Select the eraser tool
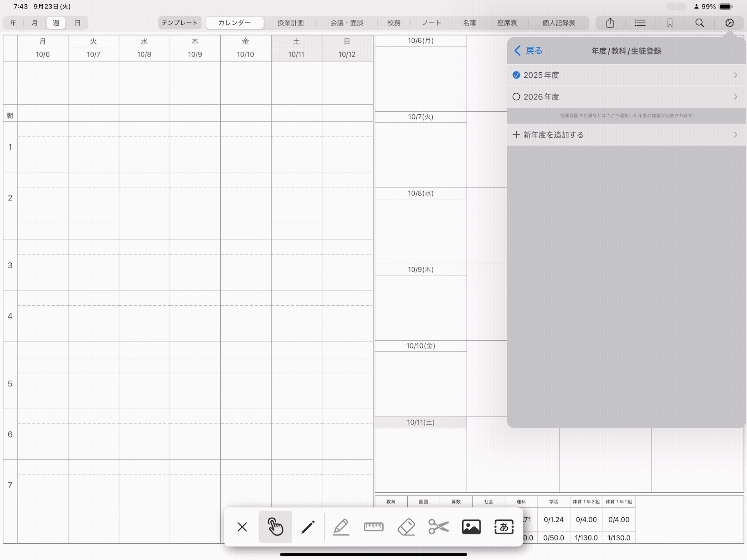The image size is (747, 560). pyautogui.click(x=406, y=527)
